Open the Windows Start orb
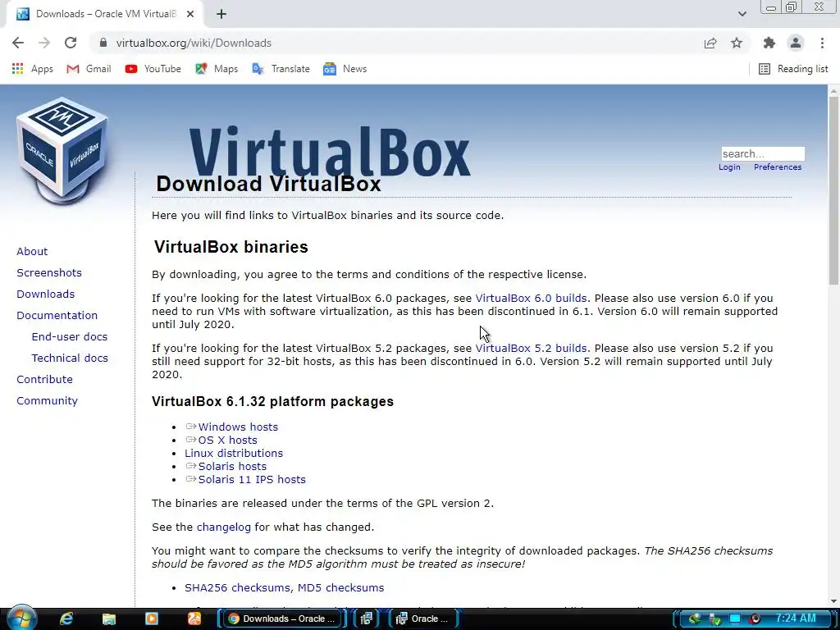Image resolution: width=840 pixels, height=630 pixels. tap(21, 619)
